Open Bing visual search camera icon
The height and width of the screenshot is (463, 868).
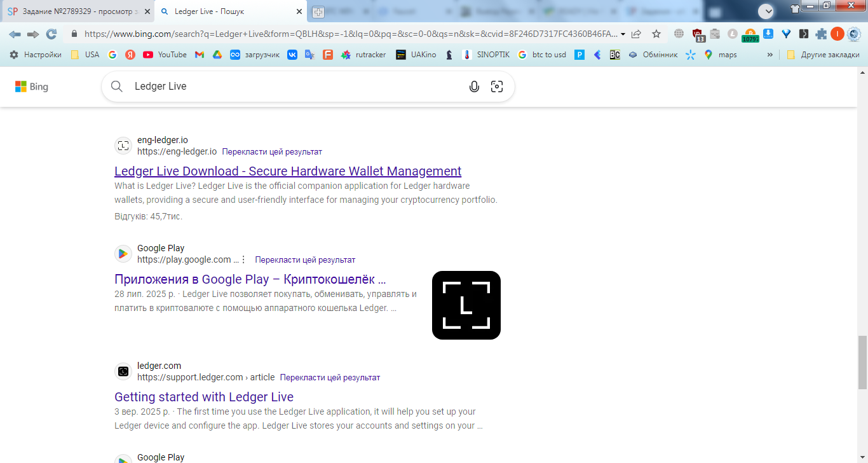coord(497,86)
